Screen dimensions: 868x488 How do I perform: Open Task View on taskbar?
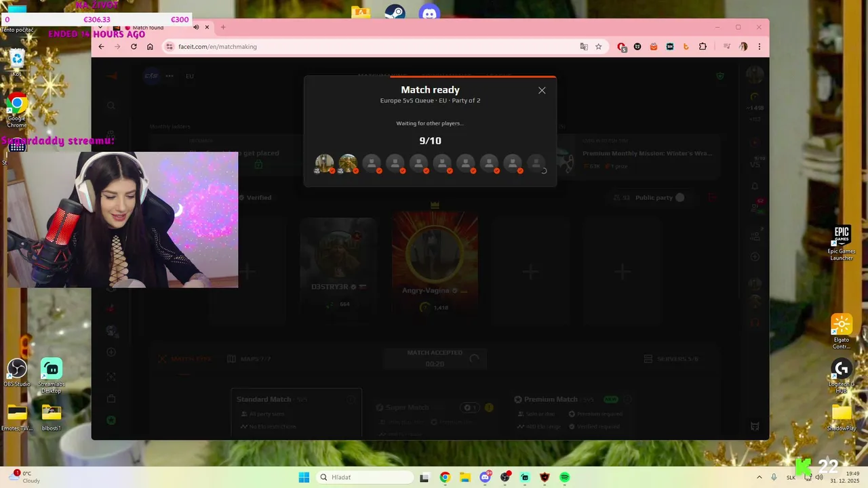click(425, 477)
